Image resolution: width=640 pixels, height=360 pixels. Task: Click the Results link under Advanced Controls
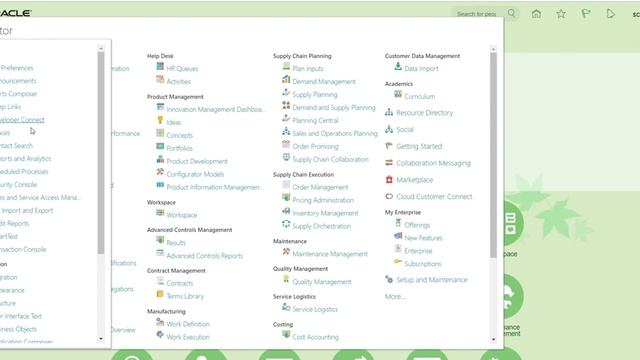(176, 242)
